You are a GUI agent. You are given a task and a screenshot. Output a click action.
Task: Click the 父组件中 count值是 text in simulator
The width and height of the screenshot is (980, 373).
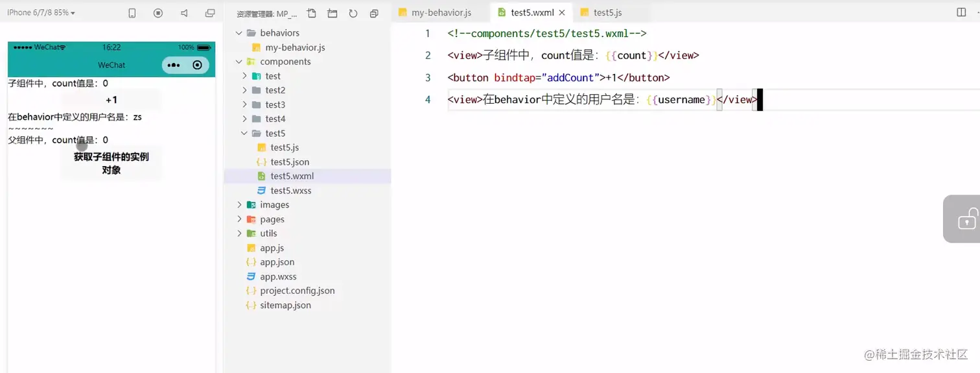pos(58,140)
